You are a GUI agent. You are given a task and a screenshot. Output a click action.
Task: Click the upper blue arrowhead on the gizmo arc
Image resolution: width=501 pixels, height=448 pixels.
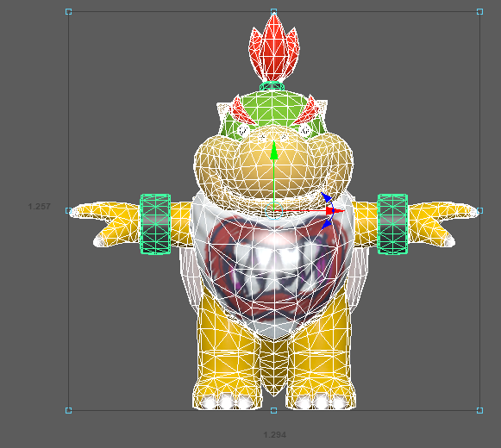(326, 197)
